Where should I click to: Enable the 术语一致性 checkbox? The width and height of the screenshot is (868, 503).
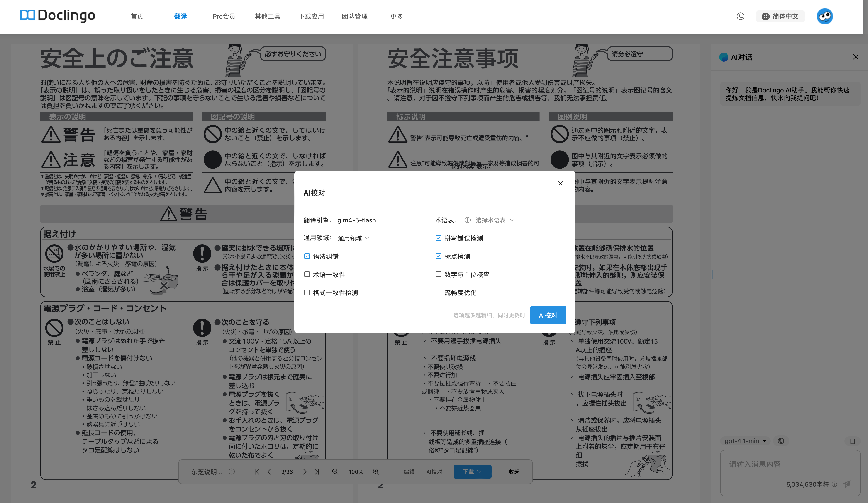(307, 274)
